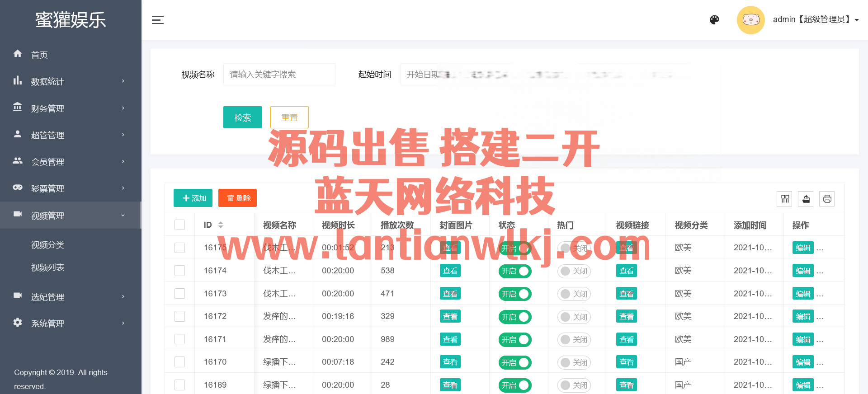
Task: Click the red 删除 delete button
Action: pyautogui.click(x=237, y=198)
